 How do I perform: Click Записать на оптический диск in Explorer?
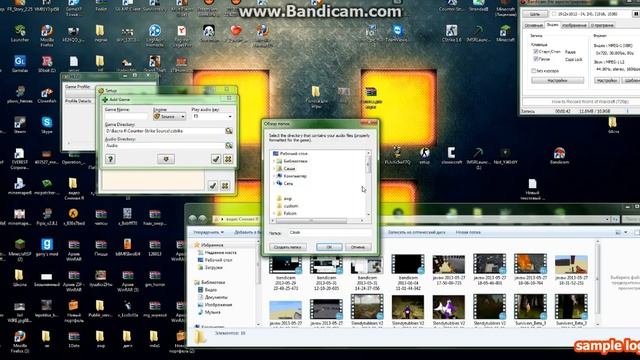[x=416, y=232]
